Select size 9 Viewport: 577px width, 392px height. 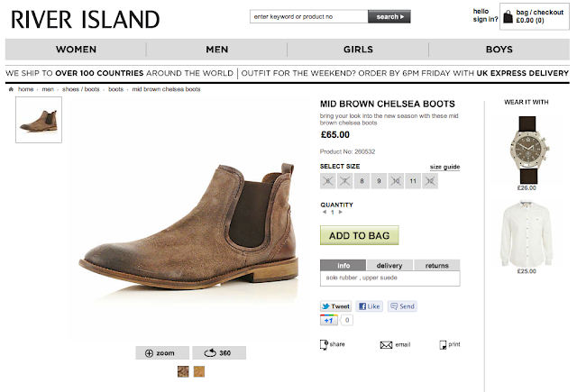[379, 181]
